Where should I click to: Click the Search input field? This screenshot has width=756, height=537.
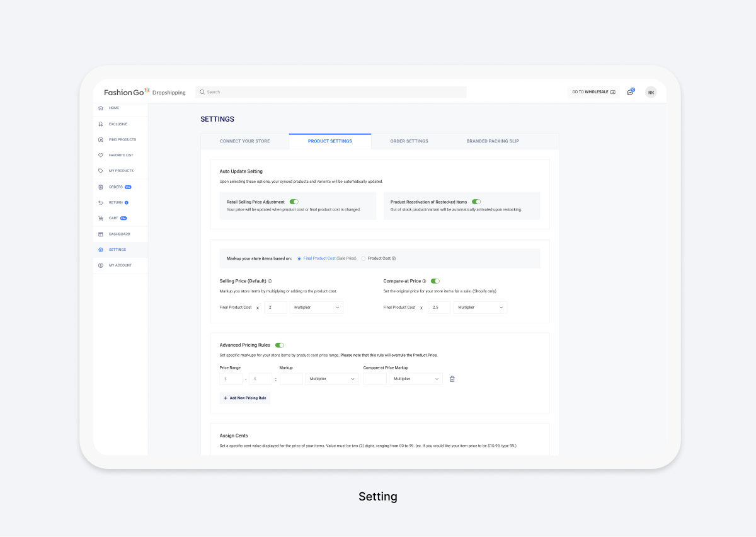coord(331,92)
